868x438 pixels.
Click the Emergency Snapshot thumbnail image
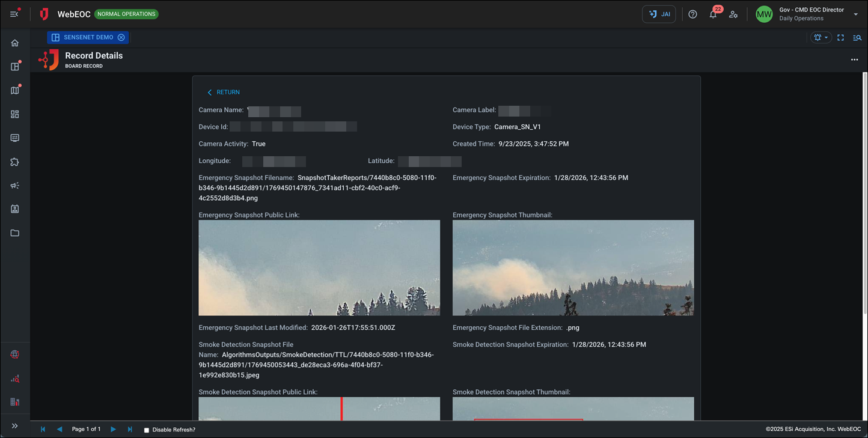[x=573, y=267]
